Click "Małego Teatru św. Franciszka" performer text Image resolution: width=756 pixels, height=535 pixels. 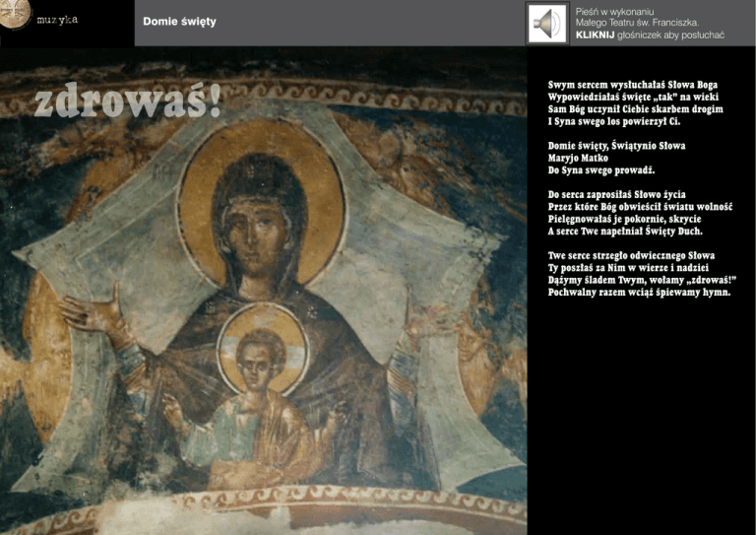(x=638, y=22)
